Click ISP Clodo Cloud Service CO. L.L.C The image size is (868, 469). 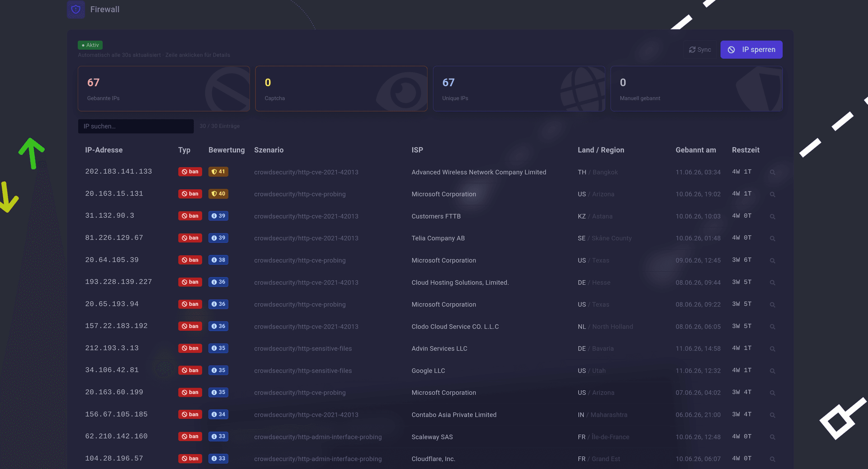(455, 327)
